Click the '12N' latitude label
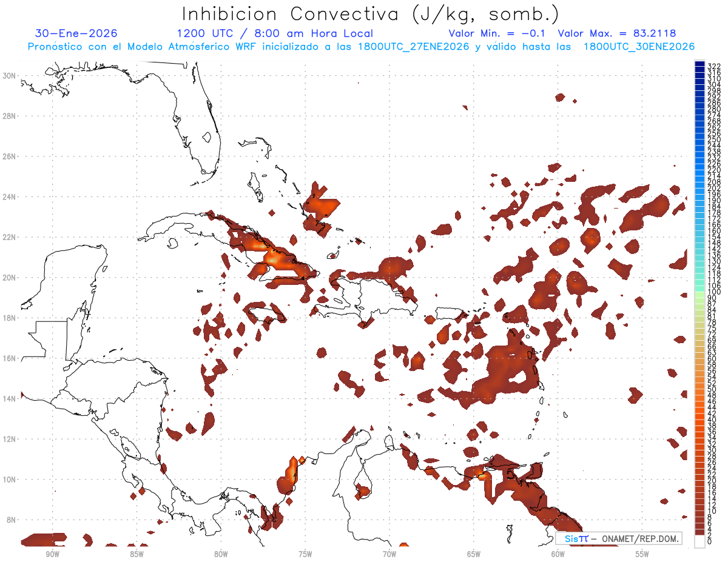 coord(10,439)
